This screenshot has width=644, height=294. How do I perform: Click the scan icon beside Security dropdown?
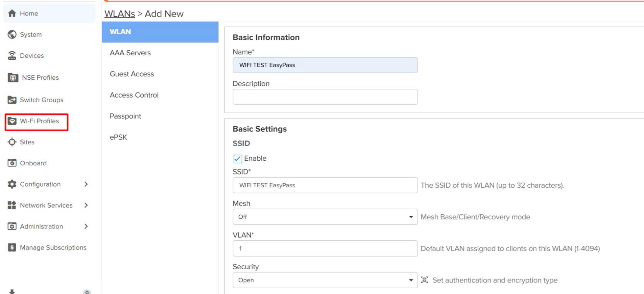coord(424,280)
